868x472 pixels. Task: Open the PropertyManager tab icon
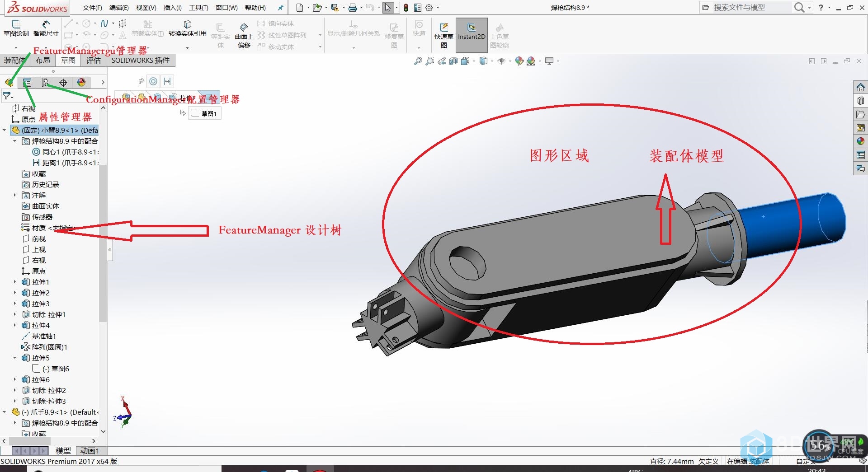[27, 82]
